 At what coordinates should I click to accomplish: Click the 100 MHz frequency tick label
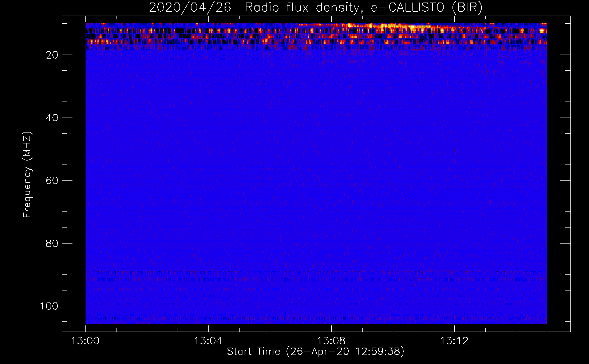[49, 306]
